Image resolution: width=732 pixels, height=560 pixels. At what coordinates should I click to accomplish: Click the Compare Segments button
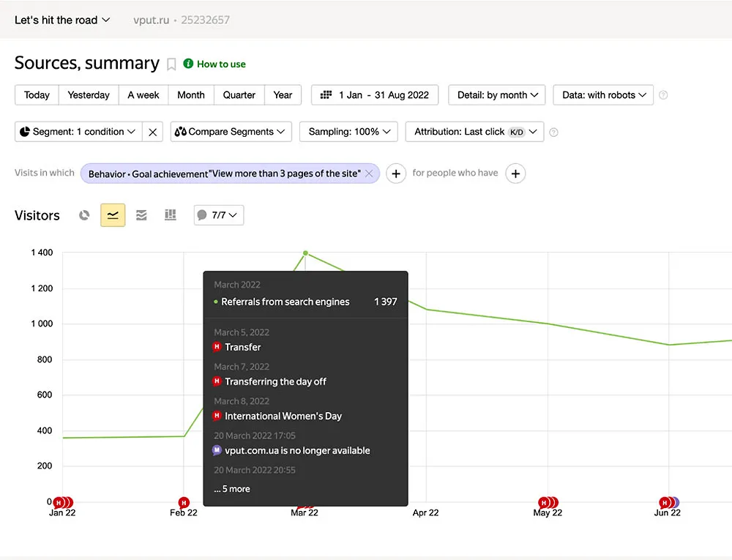(231, 132)
